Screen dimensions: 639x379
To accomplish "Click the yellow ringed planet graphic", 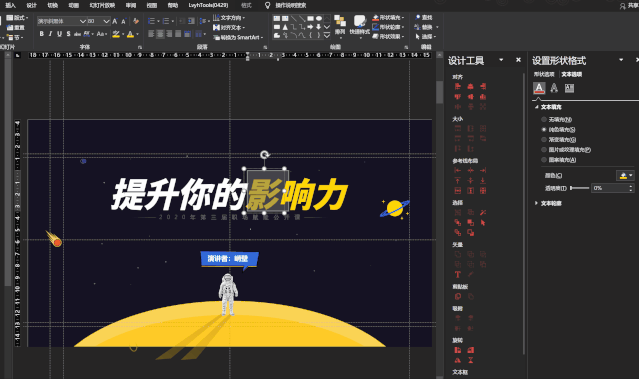I will tap(394, 208).
